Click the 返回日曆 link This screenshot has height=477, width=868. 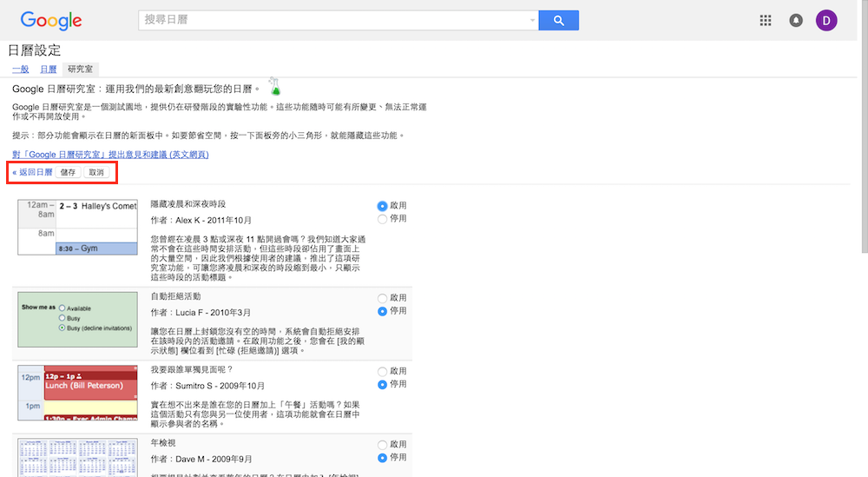tap(32, 173)
